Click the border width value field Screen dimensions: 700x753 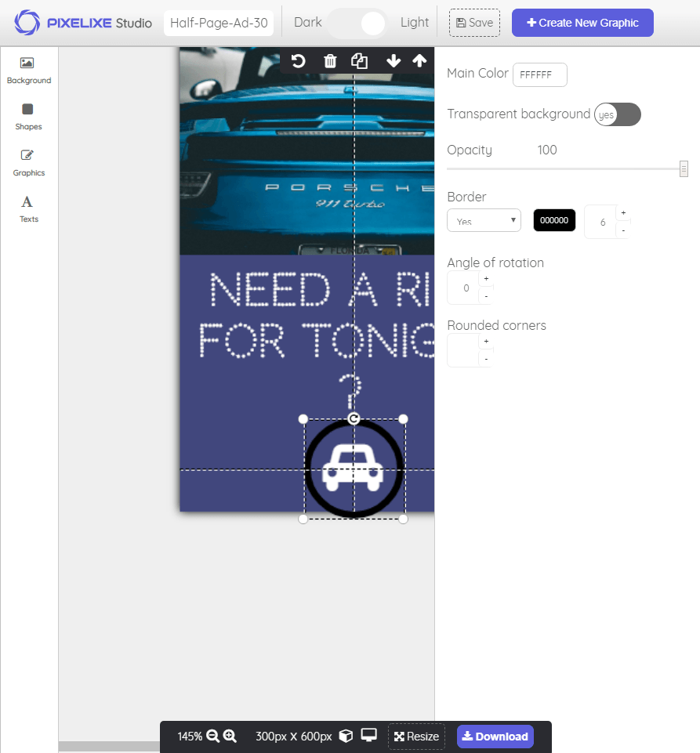pyautogui.click(x=602, y=222)
